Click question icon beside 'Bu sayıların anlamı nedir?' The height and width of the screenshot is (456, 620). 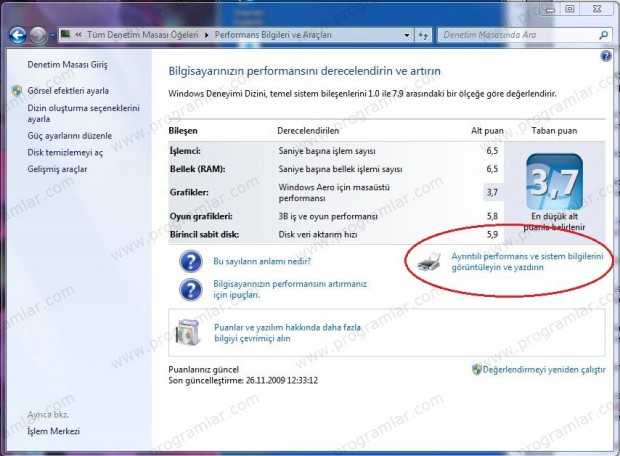pos(191,261)
